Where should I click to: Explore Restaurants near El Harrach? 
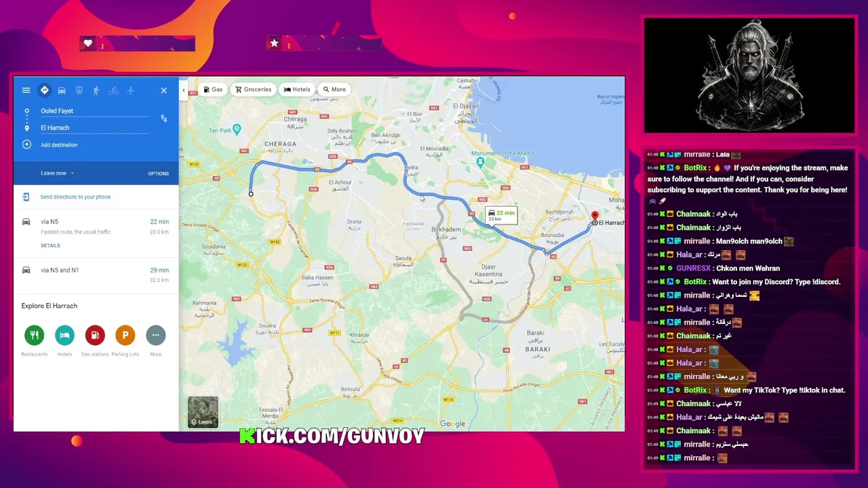(34, 335)
